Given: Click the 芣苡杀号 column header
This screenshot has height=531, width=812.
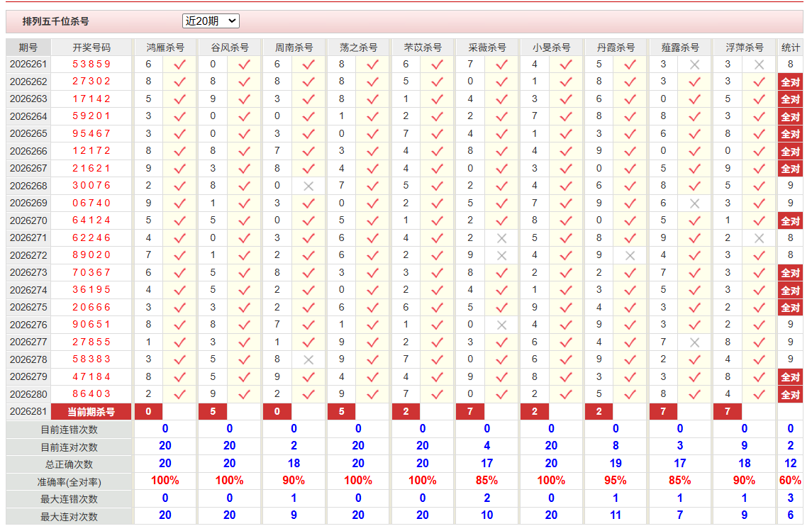Looking at the screenshot, I should (x=423, y=47).
